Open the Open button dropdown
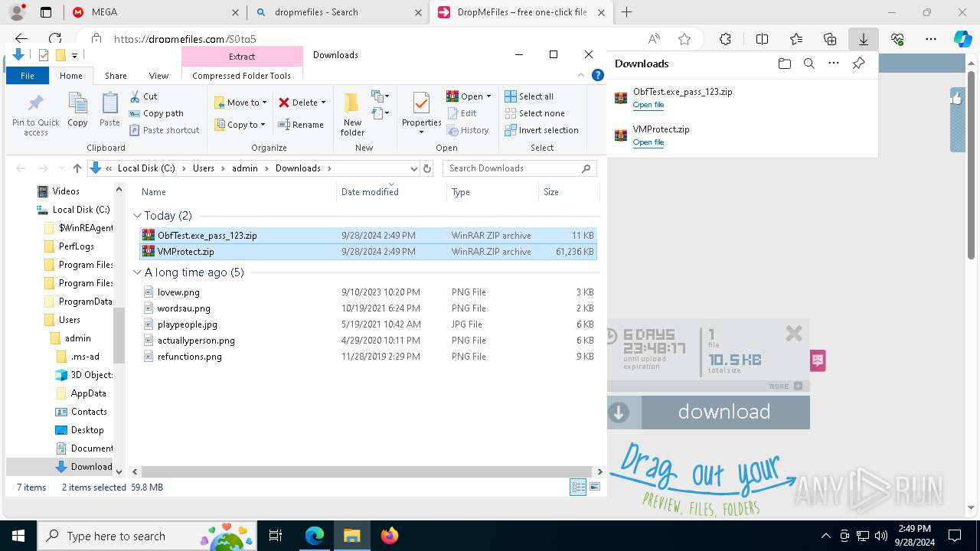This screenshot has width=980, height=551. [488, 96]
